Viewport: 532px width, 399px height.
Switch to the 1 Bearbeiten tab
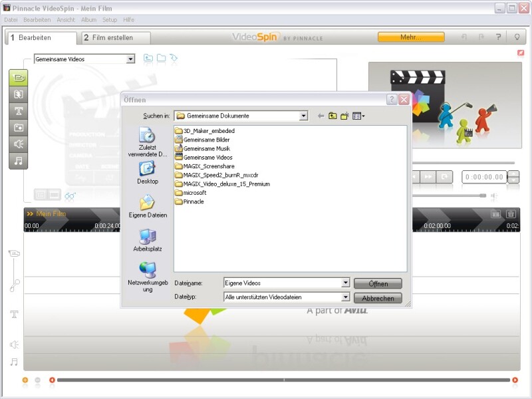click(41, 38)
